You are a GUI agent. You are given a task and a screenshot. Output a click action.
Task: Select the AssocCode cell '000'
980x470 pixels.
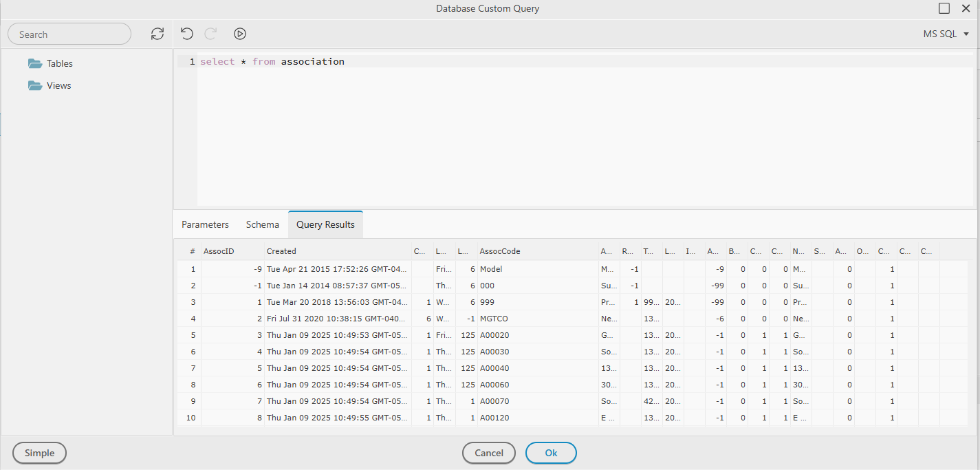click(538, 286)
